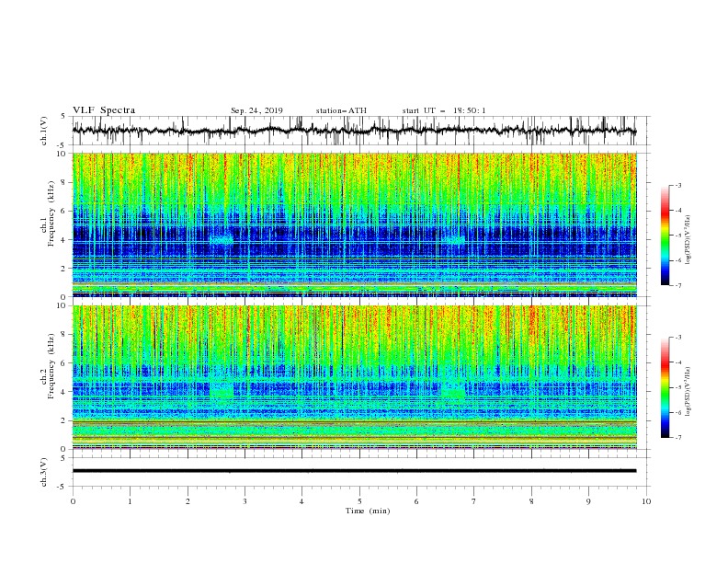Click the ch.2 frequency tick "2"
728x563 pixels.
[x=63, y=420]
